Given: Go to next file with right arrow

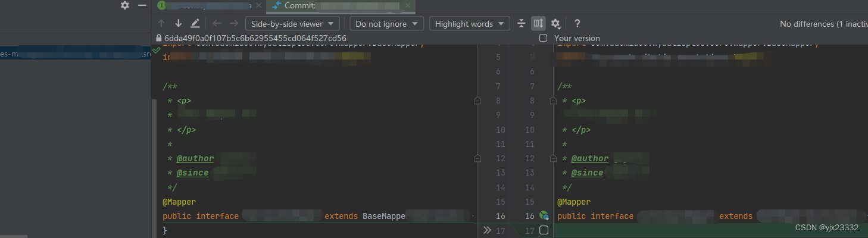Looking at the screenshot, I should [234, 24].
